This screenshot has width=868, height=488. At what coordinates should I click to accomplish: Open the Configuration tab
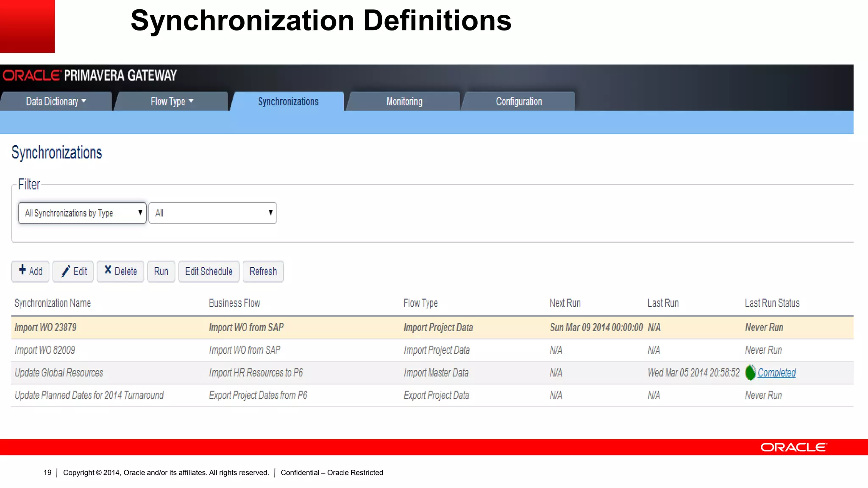[519, 101]
